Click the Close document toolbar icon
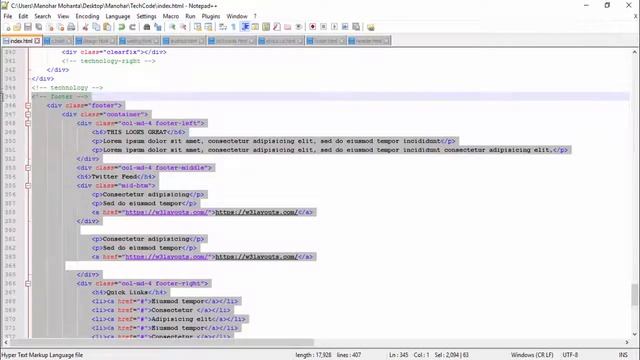 click(50, 27)
